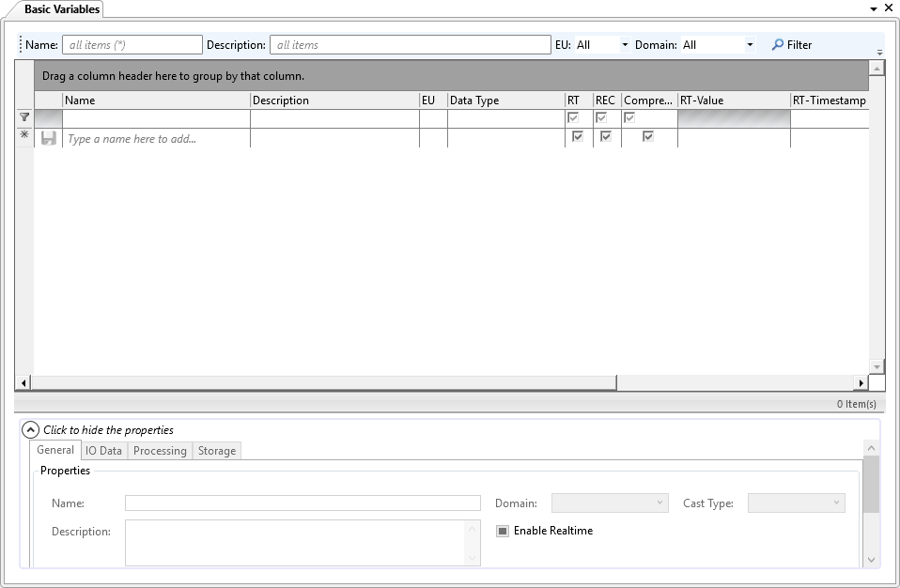
Task: Click 'Click to hide the properties' link
Action: 108,429
